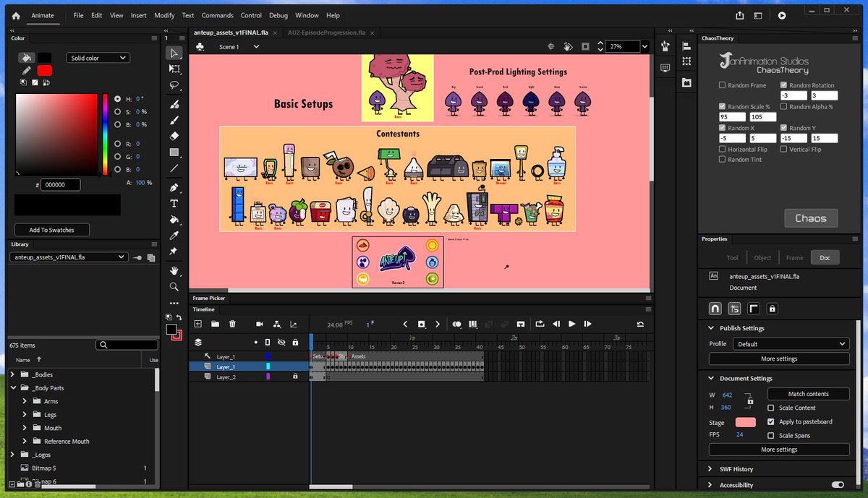The image size is (868, 498).
Task: Uncheck the Random Rotation checkbox
Action: pyautogui.click(x=783, y=85)
